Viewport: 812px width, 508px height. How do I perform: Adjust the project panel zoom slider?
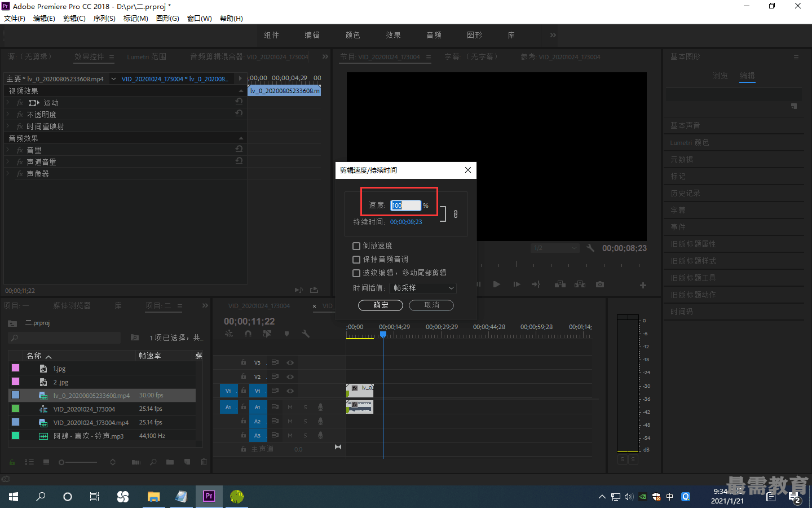coord(79,462)
